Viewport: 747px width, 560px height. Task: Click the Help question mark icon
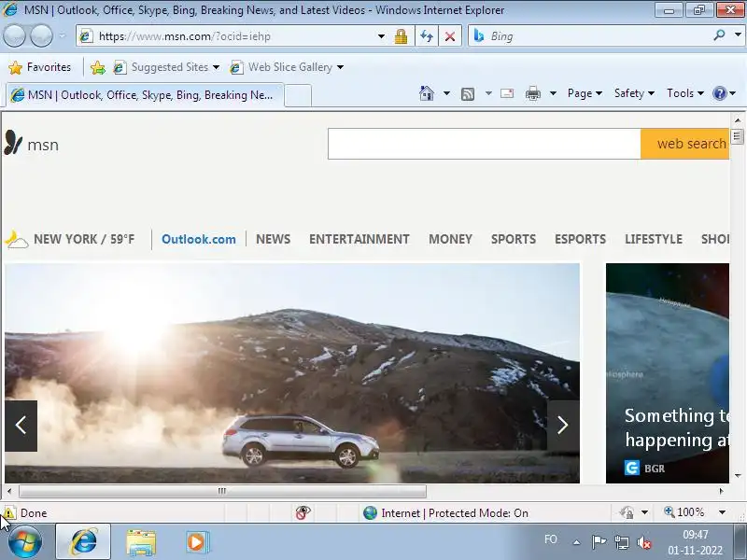coord(719,93)
